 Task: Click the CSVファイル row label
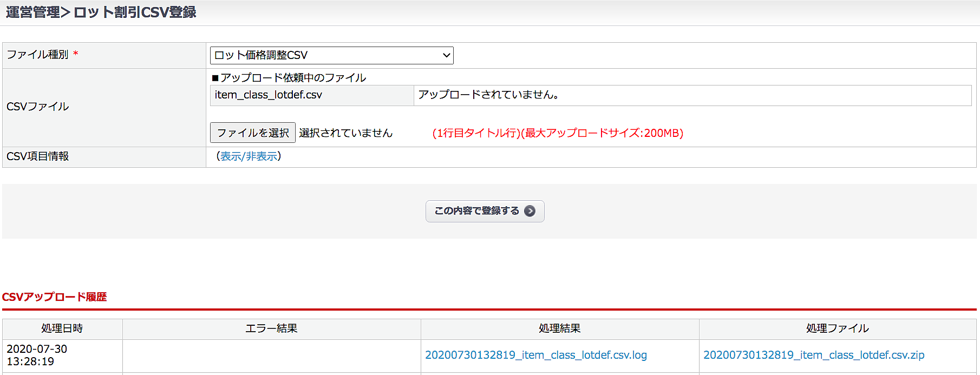click(38, 107)
